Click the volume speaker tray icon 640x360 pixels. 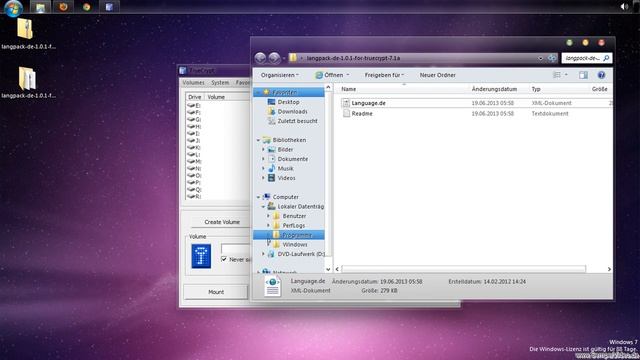(624, 7)
